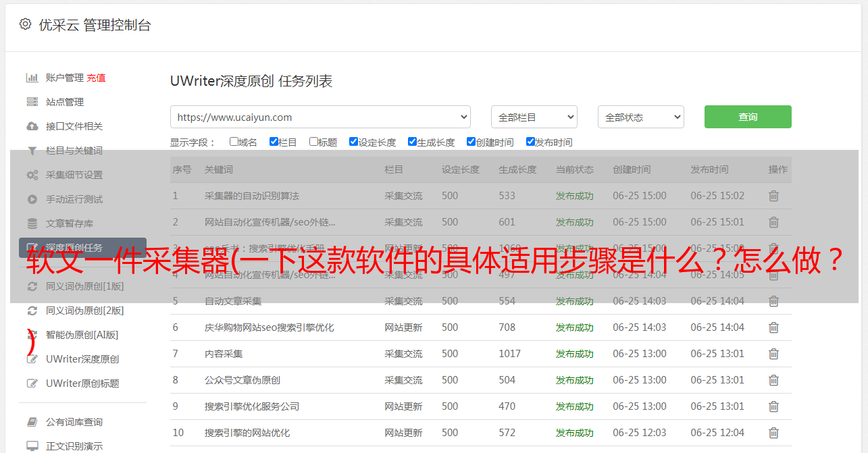This screenshot has width=868, height=453.
Task: Click trash icon for 搜索引擎的网站优化 row
Action: click(773, 433)
